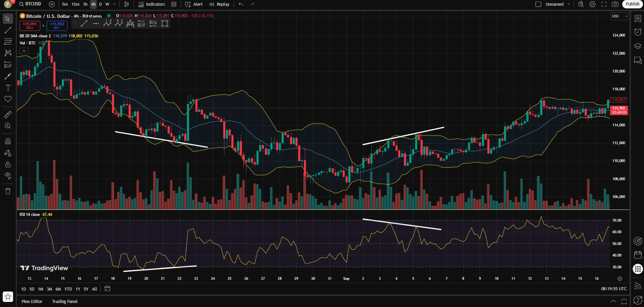Screen dimensions: 644x307
Task: Switch to the Trading Panel tab
Action: (65, 301)
